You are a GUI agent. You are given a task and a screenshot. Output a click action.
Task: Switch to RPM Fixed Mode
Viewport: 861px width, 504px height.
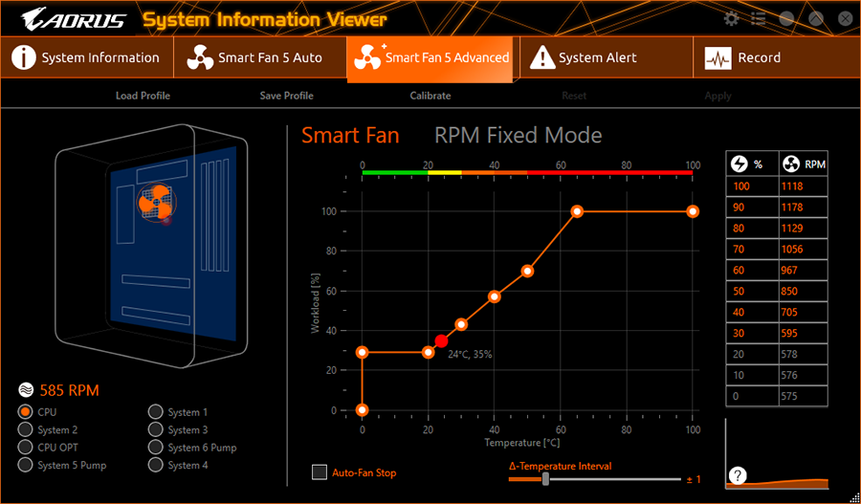coord(518,135)
